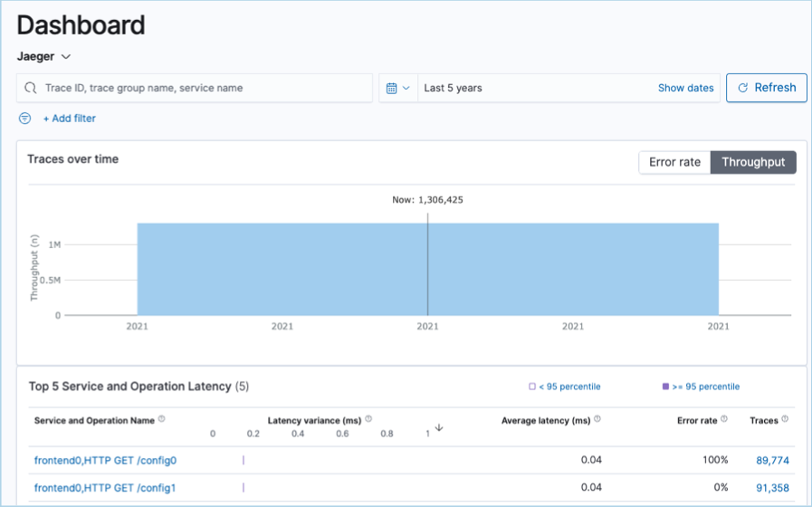The width and height of the screenshot is (812, 507).
Task: Open frontend0,HTTP GET /config0 link
Action: tap(105, 460)
